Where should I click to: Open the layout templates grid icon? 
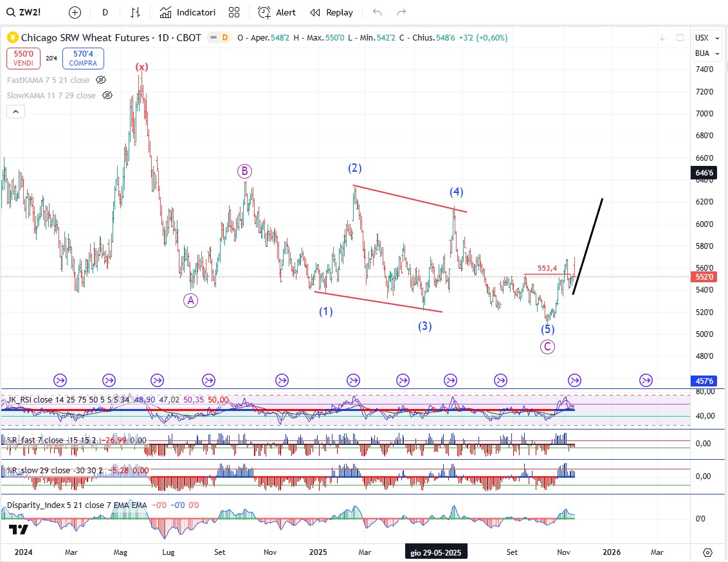[234, 12]
